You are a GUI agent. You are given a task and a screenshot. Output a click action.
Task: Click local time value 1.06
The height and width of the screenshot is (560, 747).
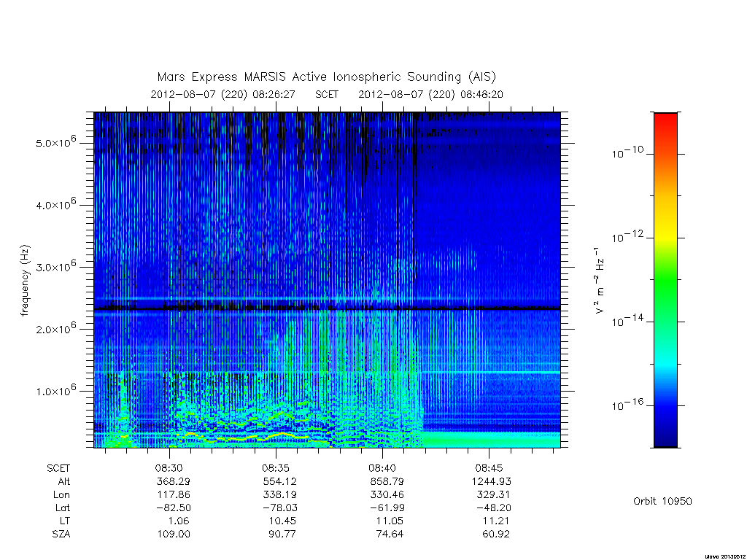click(x=178, y=521)
